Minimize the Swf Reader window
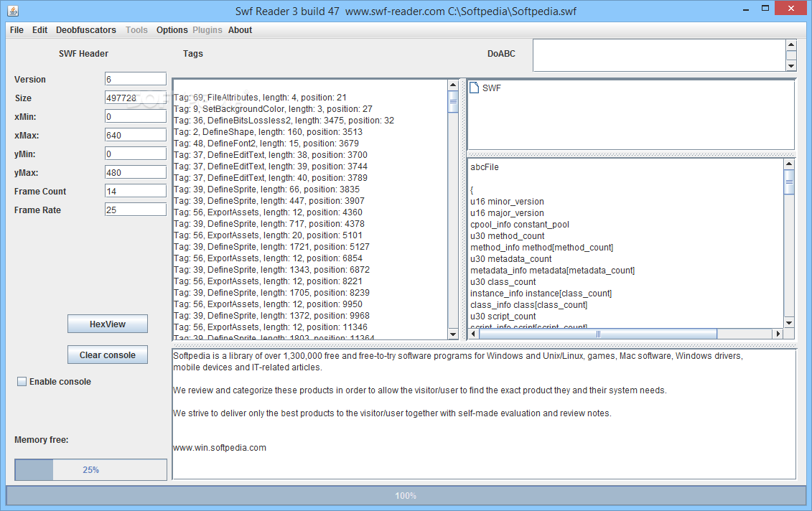Viewport: 812px width, 511px height. click(x=746, y=9)
